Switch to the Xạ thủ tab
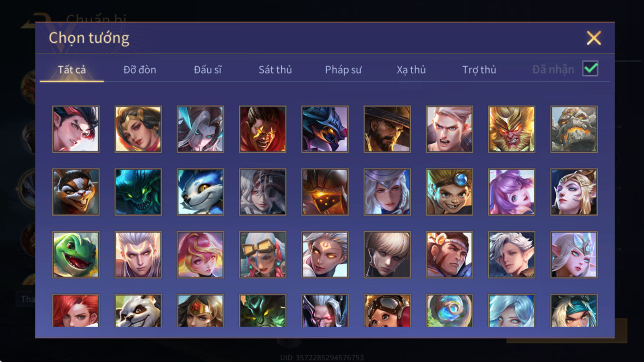Screen dimensions: 644x362 click(x=411, y=70)
